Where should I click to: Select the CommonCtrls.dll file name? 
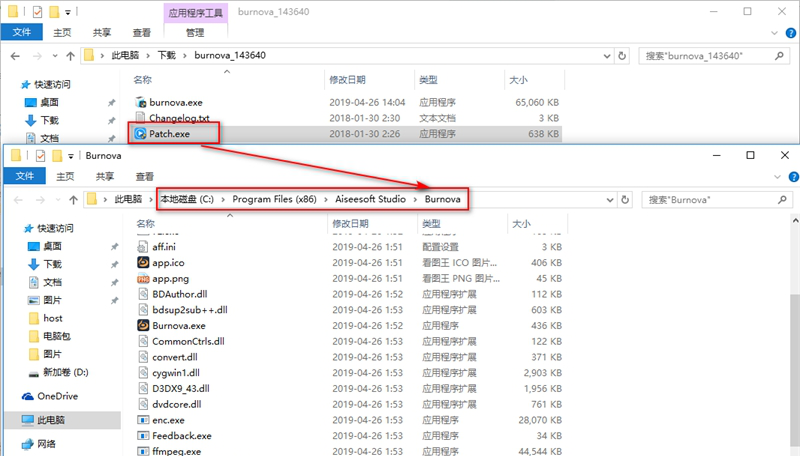pyautogui.click(x=188, y=341)
